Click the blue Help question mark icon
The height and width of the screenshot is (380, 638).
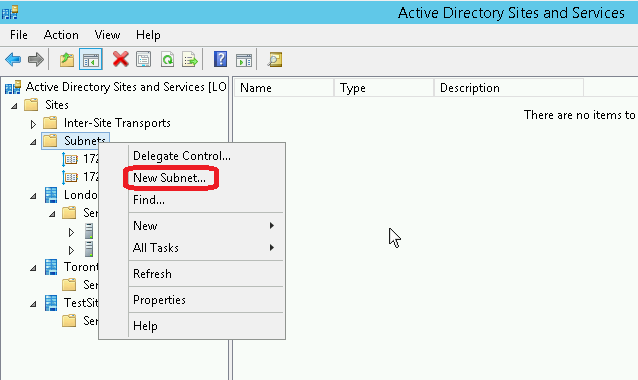(221, 59)
